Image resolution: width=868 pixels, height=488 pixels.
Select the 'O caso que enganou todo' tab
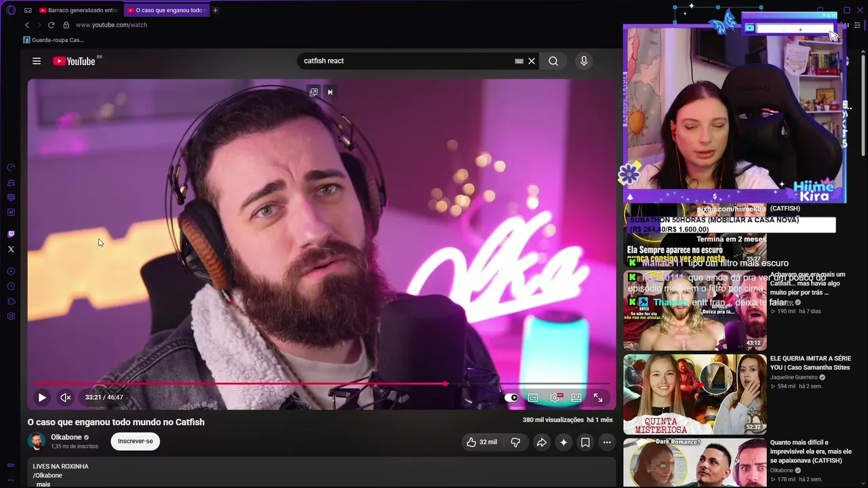(x=167, y=10)
